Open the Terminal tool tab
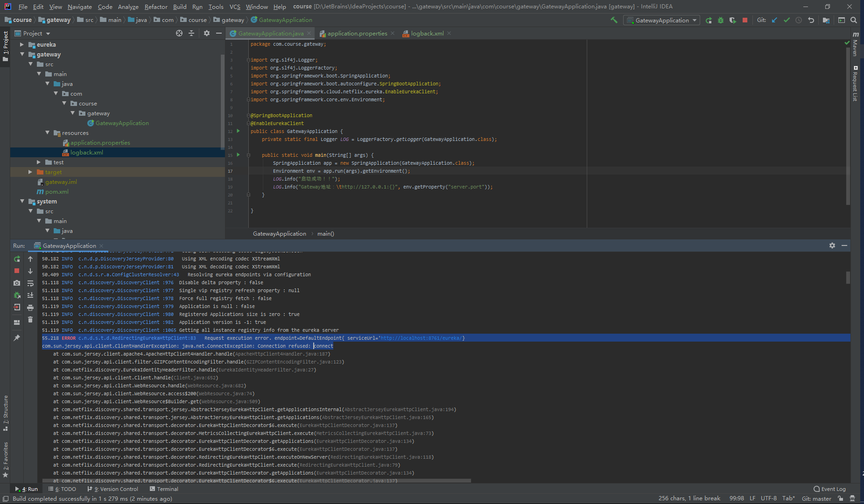The image size is (864, 504). tap(164, 489)
